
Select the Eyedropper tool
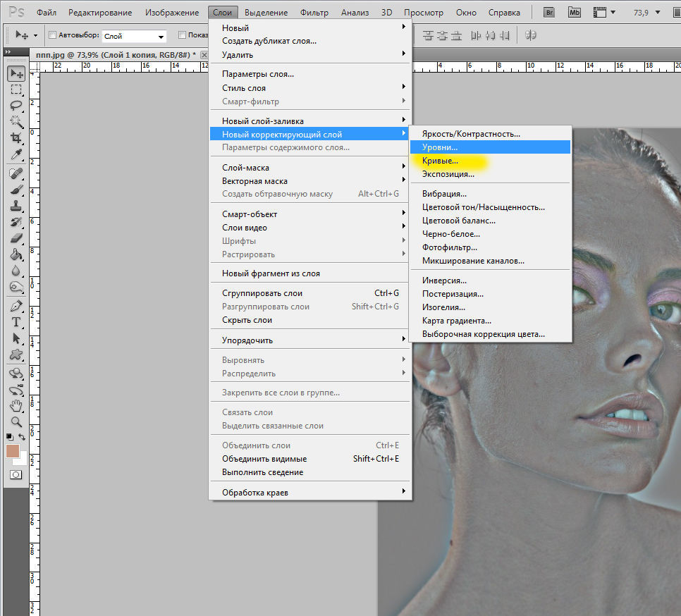click(x=16, y=154)
